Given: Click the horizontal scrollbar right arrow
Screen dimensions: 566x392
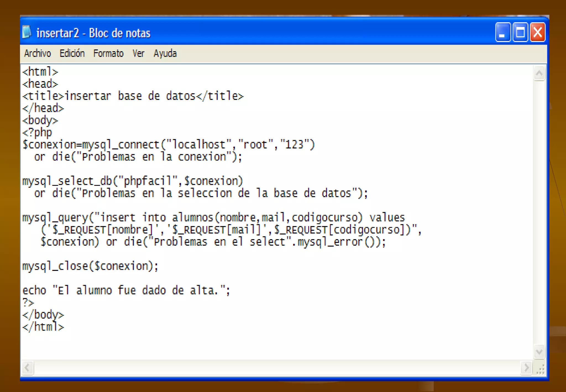Looking at the screenshot, I should [526, 368].
